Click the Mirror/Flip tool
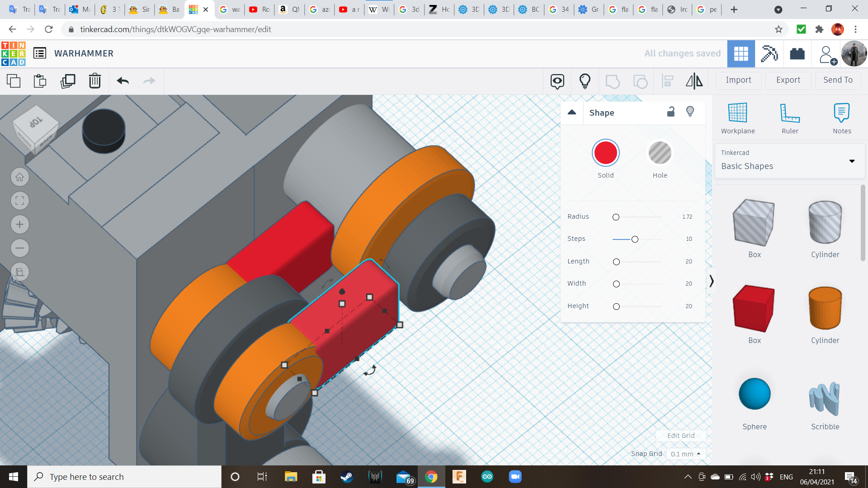Screen dimensions: 868x488 pos(694,81)
